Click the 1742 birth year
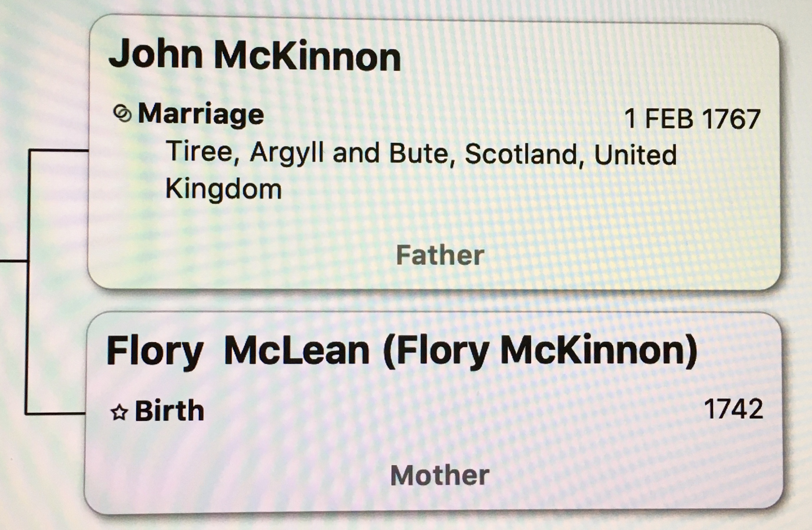 pyautogui.click(x=733, y=409)
